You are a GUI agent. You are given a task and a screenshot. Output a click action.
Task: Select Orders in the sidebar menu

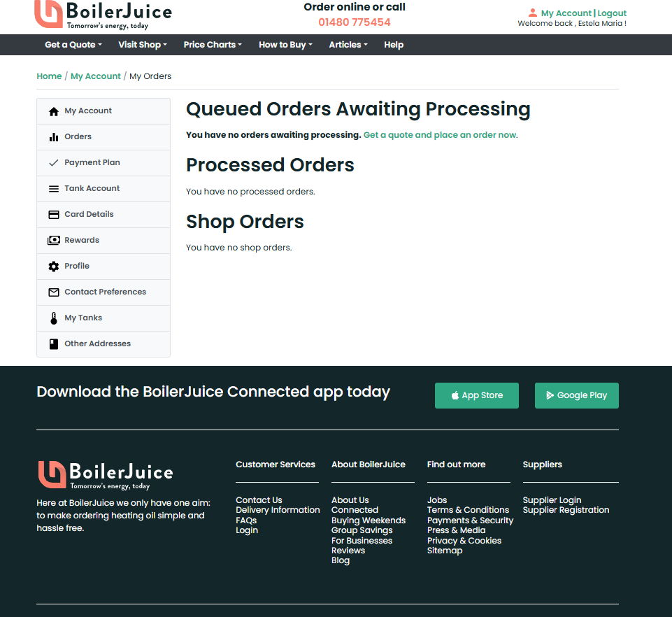(103, 137)
